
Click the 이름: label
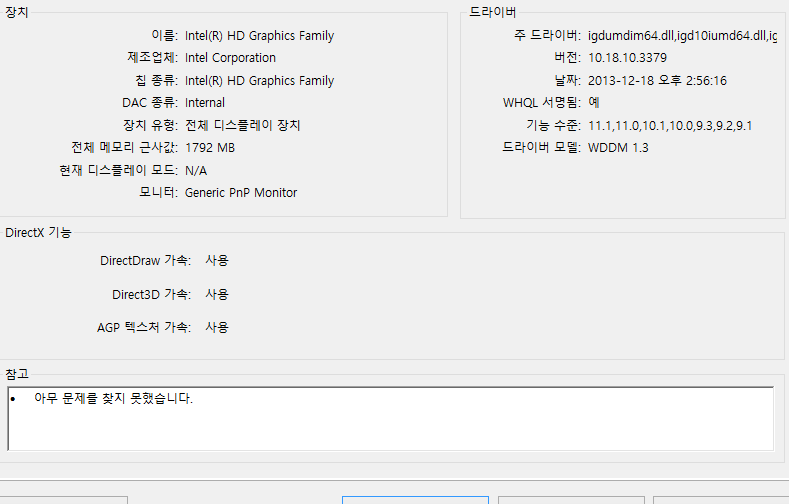(165, 35)
